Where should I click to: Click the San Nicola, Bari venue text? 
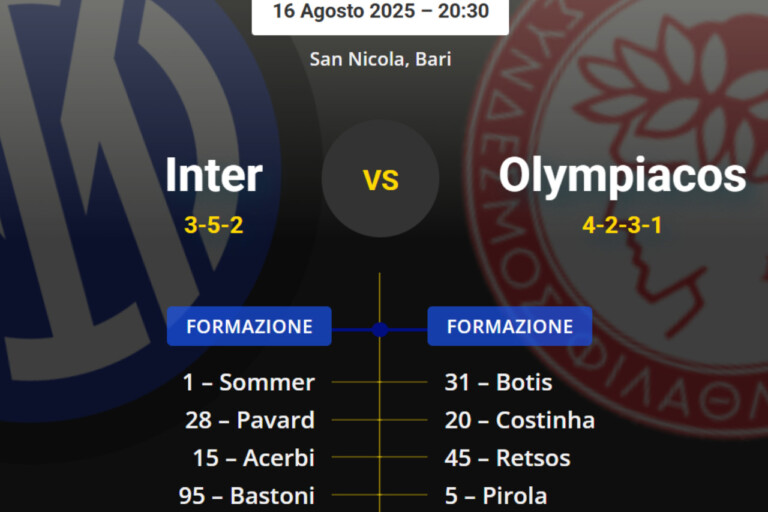tap(380, 59)
